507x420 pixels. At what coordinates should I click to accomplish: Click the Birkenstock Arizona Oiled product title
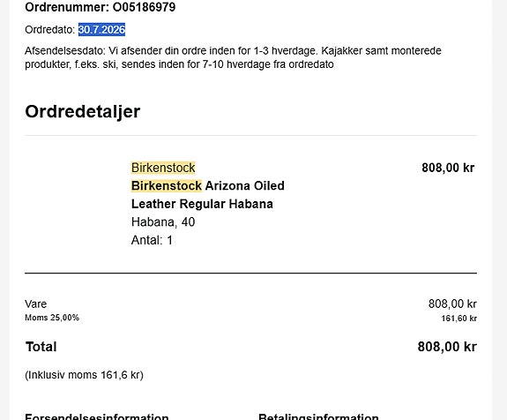(x=207, y=186)
